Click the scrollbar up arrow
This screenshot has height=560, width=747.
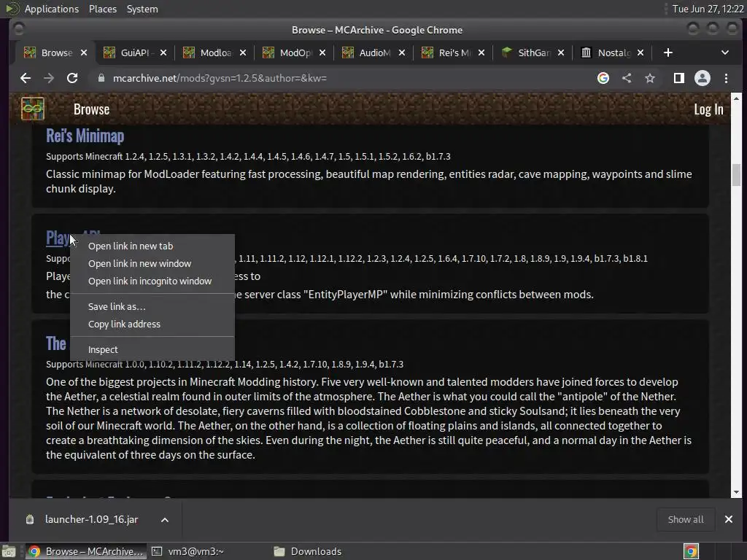(736, 98)
